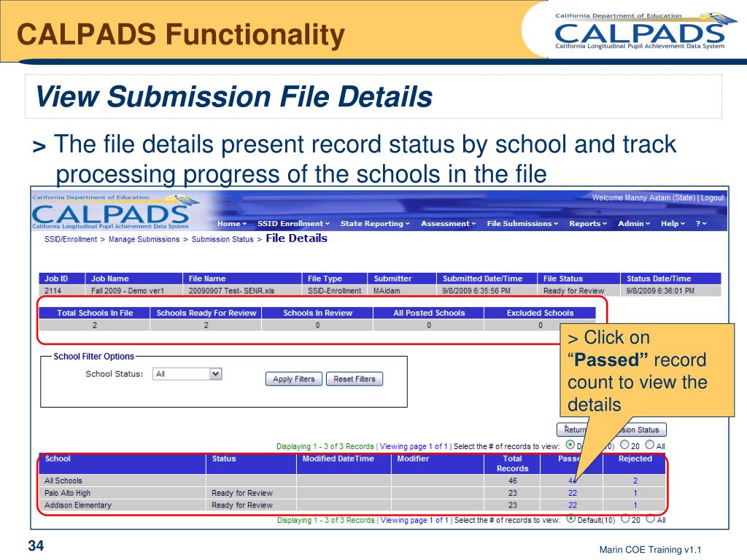
Task: Expand the Admin menu
Action: [634, 223]
